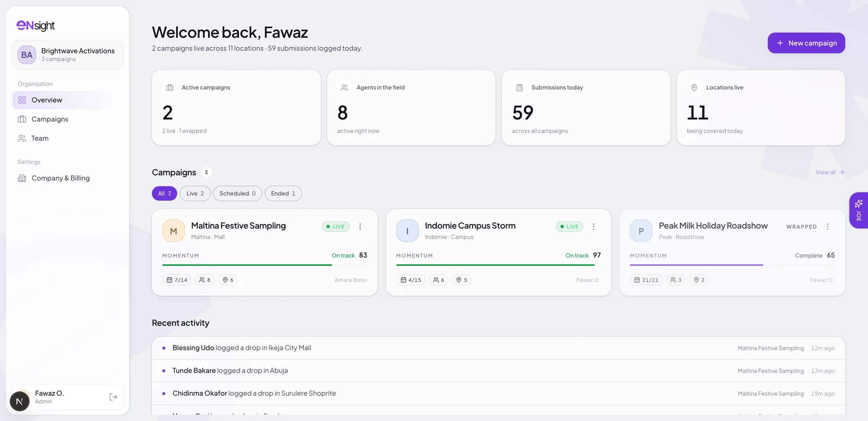Click the Chidinma Okafor activity row
Image resolution: width=868 pixels, height=421 pixels.
tap(498, 393)
